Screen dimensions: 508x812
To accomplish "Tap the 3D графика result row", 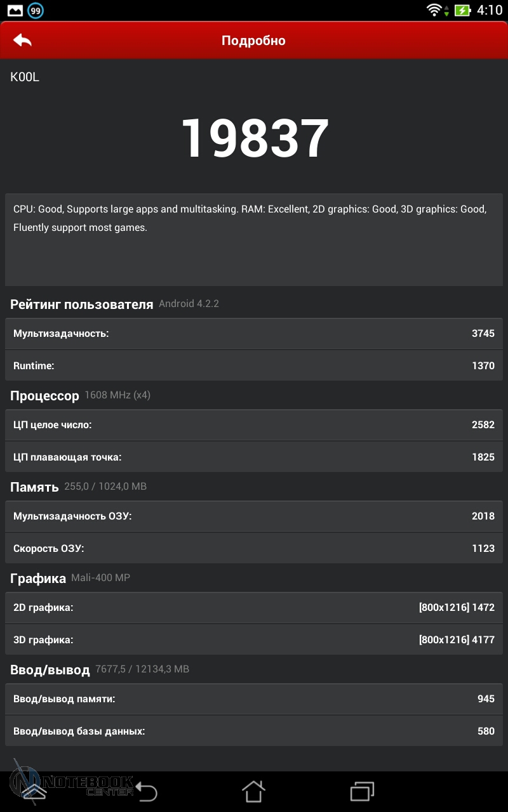I will (254, 639).
